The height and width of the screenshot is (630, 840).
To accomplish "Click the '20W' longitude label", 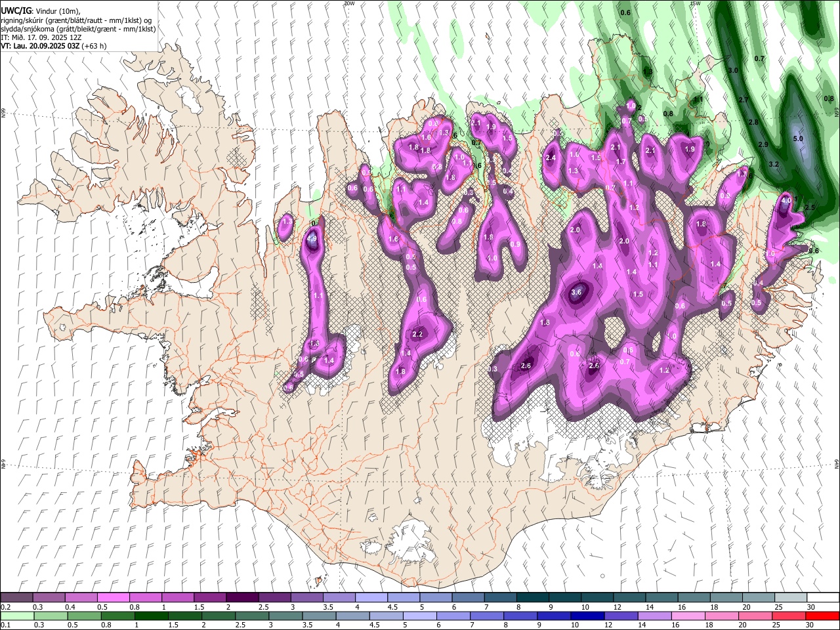I will pos(349,3).
